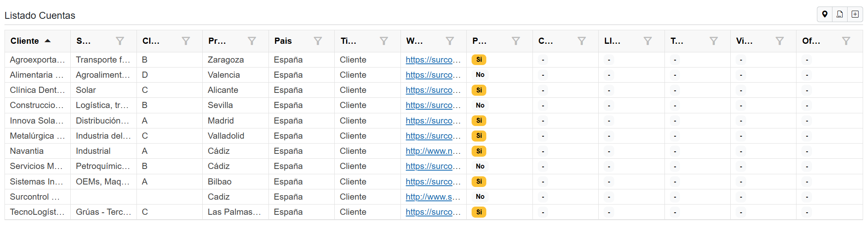Open the Navantia website link
This screenshot has width=868, height=225.
(x=433, y=151)
